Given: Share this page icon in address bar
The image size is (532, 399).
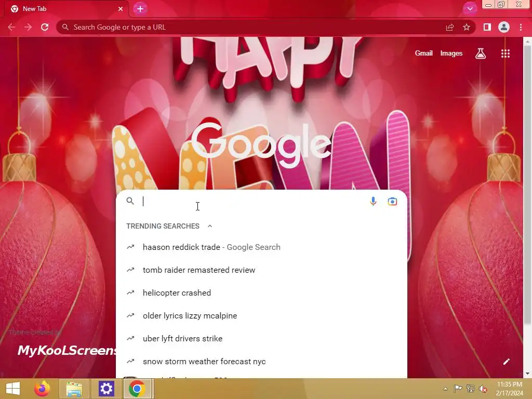Looking at the screenshot, I should coord(450,27).
